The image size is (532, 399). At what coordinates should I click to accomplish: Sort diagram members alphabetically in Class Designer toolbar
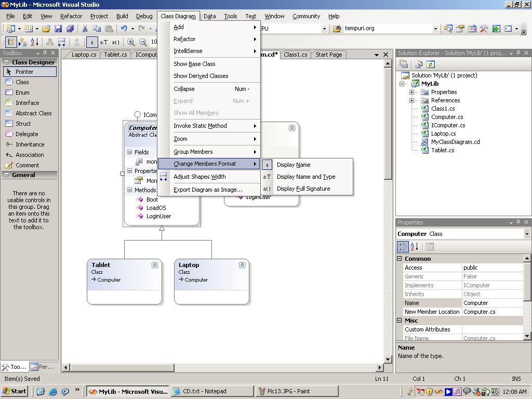34,42
